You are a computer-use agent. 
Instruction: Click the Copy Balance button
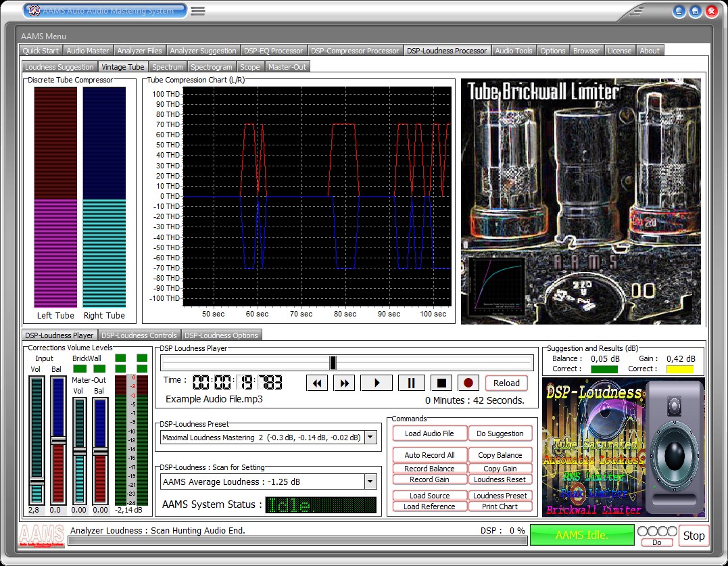(x=500, y=455)
